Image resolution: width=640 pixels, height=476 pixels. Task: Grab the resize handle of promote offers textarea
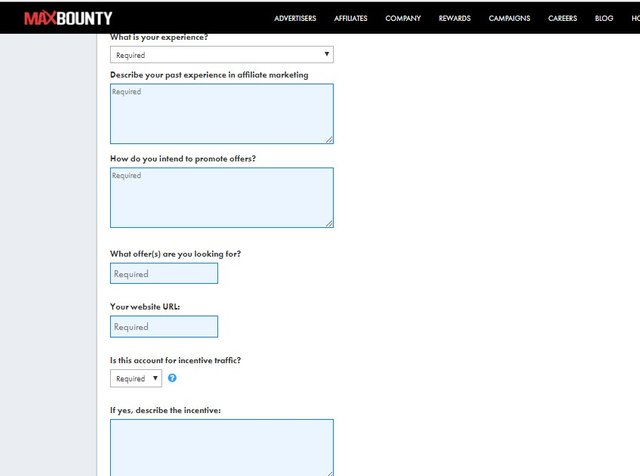[329, 223]
